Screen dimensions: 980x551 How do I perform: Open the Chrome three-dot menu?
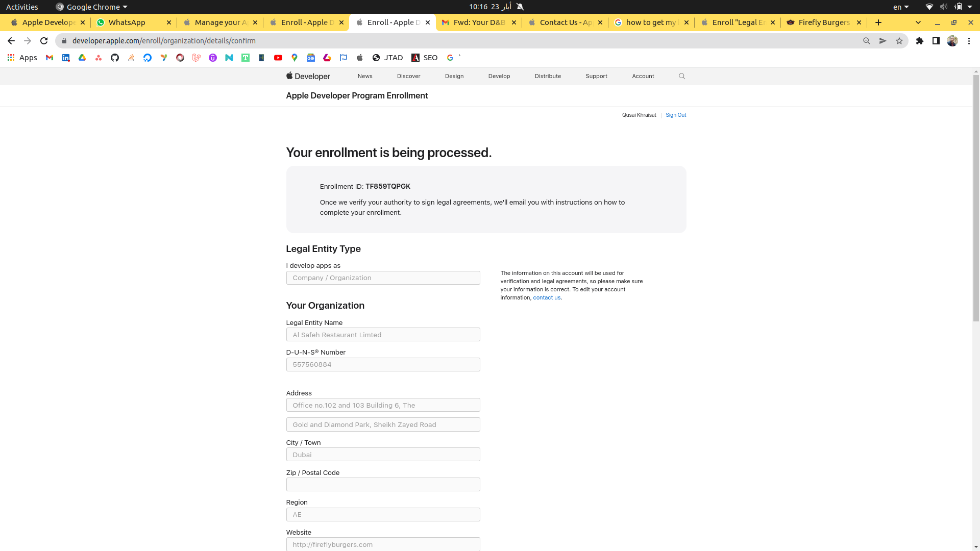[x=969, y=41]
